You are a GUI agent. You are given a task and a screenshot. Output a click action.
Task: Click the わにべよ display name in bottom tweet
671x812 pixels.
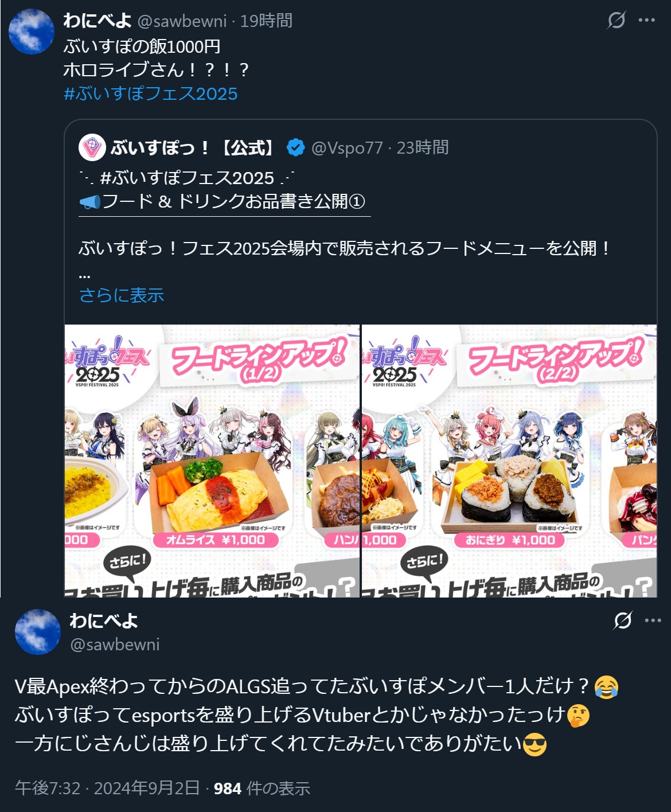(104, 620)
